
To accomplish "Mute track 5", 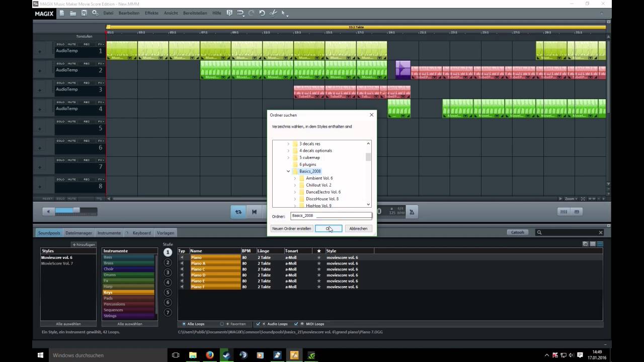I will 72,122.
